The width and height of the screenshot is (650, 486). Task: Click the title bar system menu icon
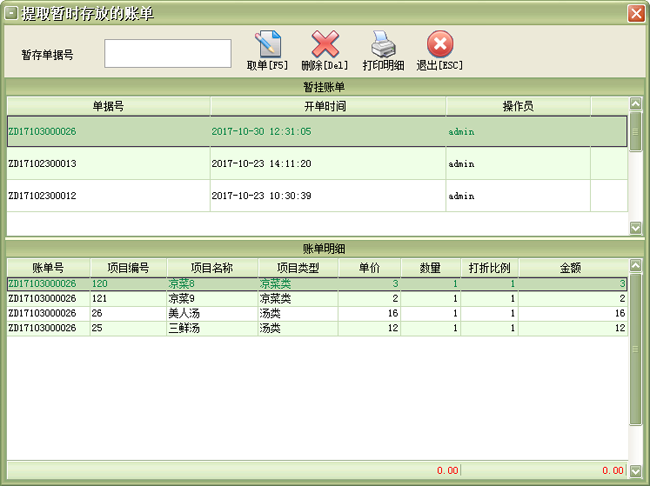(11, 13)
